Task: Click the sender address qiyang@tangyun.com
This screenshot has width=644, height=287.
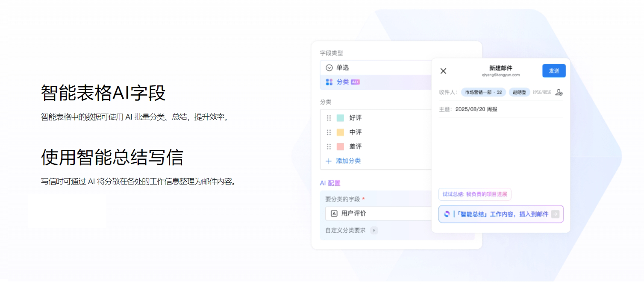Action: tap(501, 75)
